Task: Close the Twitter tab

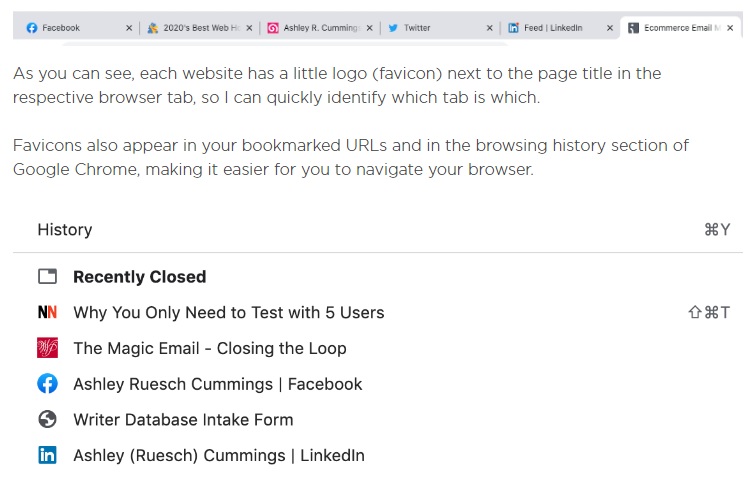Action: 489,28
